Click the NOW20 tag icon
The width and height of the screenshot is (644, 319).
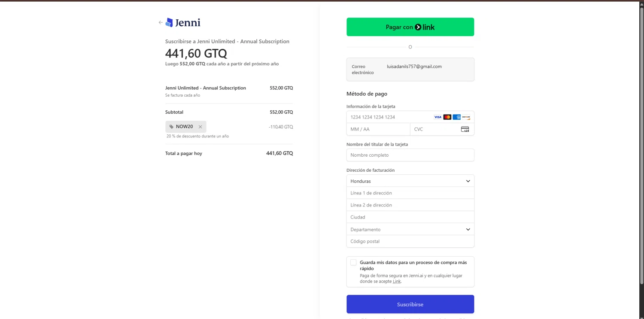(171, 127)
